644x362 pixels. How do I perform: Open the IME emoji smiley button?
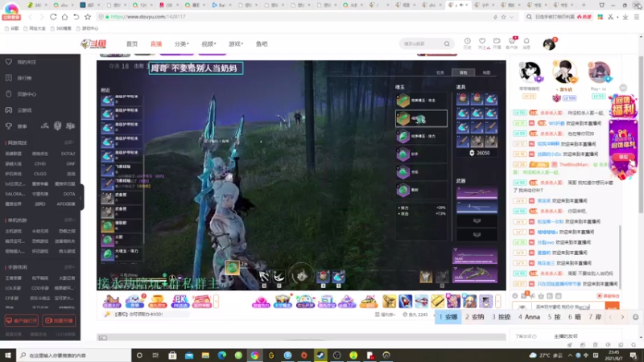click(x=635, y=317)
